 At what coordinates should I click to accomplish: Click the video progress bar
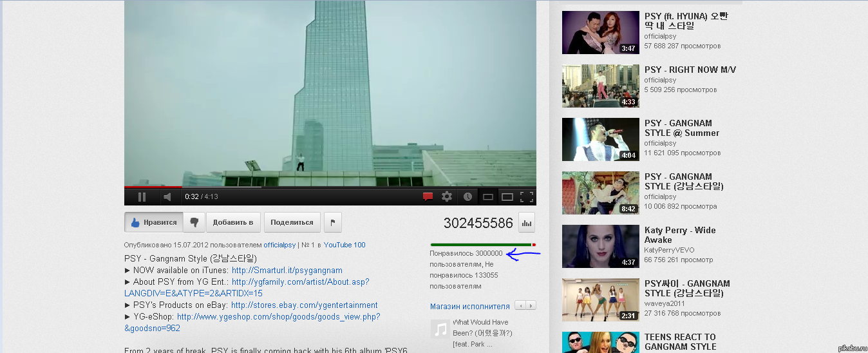[x=330, y=187]
